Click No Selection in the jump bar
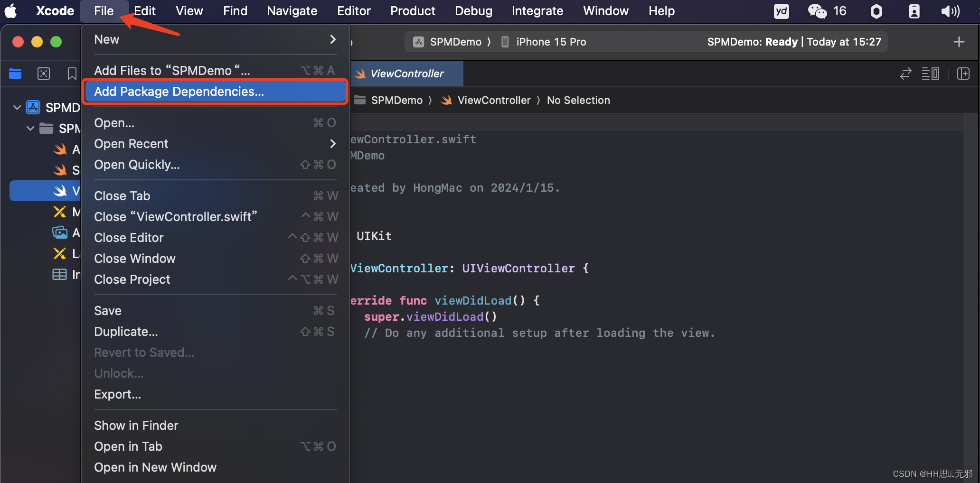This screenshot has width=980, height=483. (x=578, y=100)
